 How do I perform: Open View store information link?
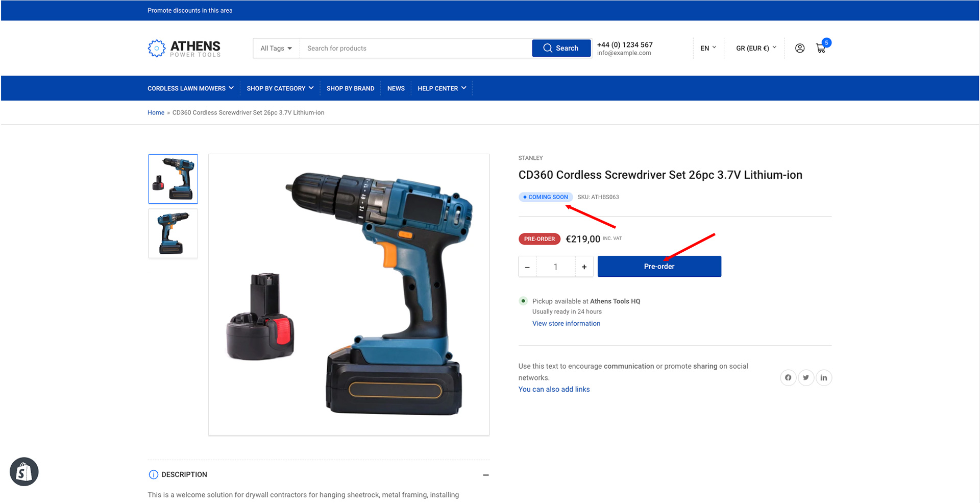[x=566, y=323]
